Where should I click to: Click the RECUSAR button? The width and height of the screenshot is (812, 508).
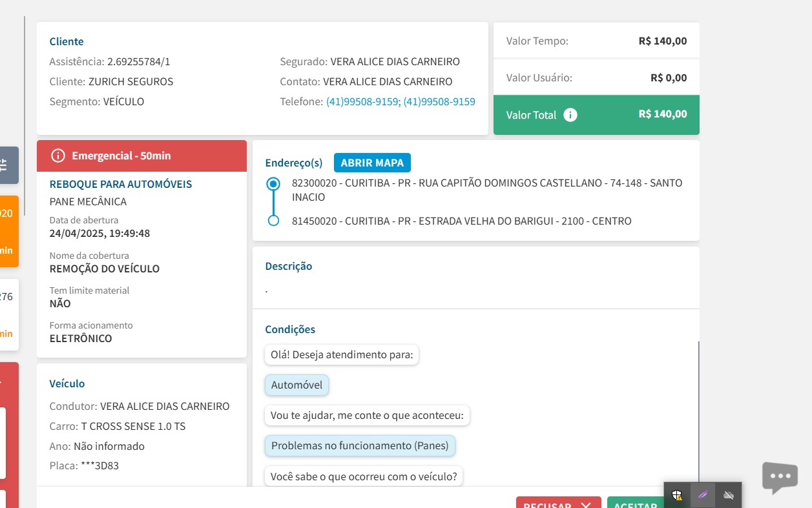[x=558, y=503]
